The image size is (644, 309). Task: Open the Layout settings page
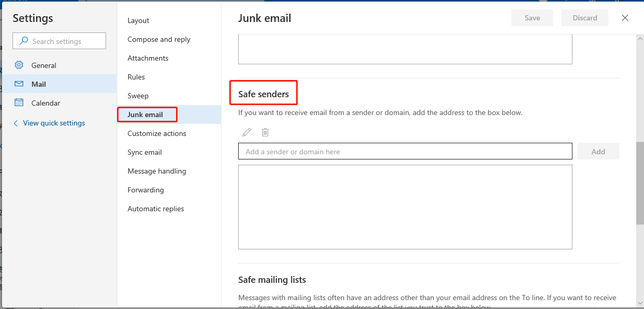tap(138, 20)
